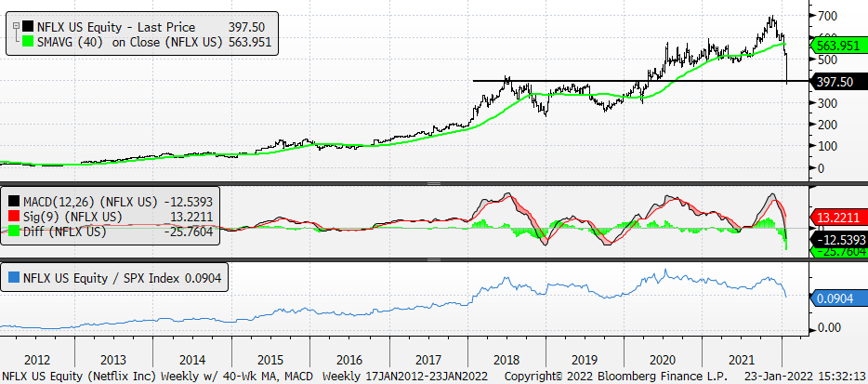Click the 13.2211 value in MACD legend

[191, 217]
